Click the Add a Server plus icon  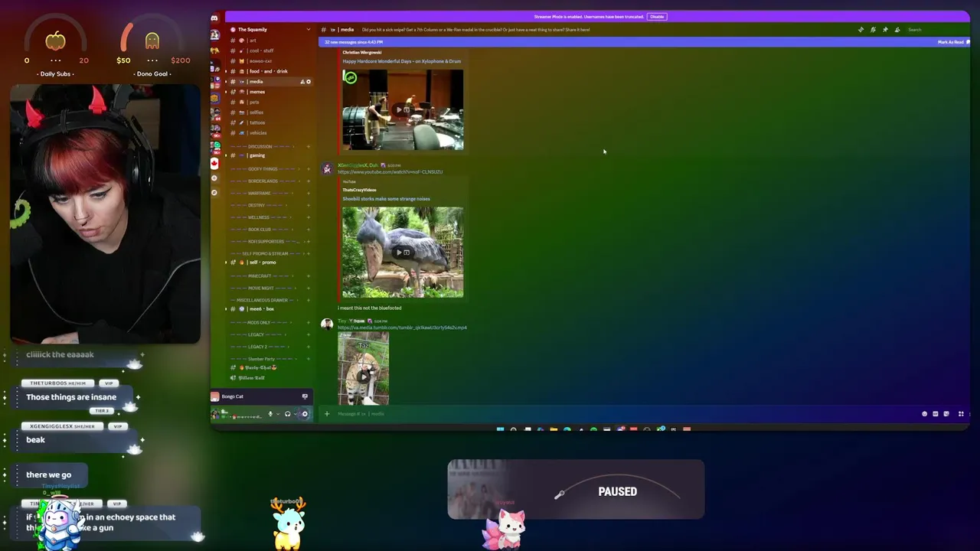coord(214,178)
